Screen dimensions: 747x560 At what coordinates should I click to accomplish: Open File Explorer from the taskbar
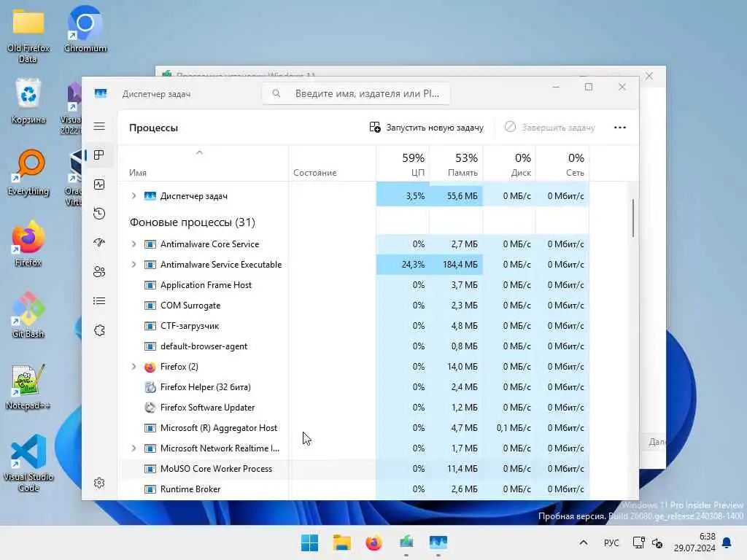click(342, 542)
